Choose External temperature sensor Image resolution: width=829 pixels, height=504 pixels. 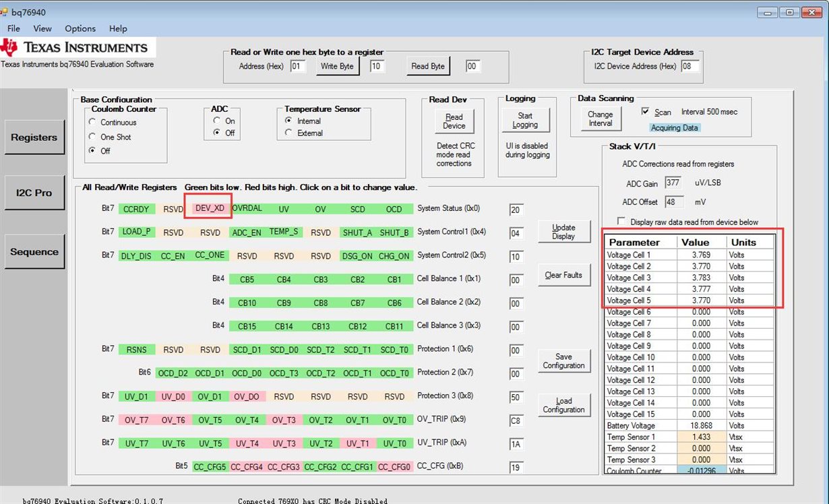click(x=289, y=133)
